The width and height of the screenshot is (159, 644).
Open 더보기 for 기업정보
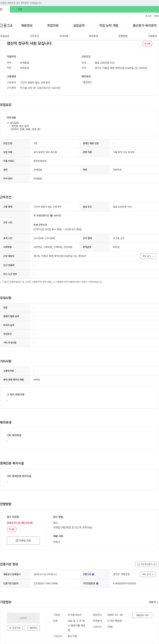point(154,602)
